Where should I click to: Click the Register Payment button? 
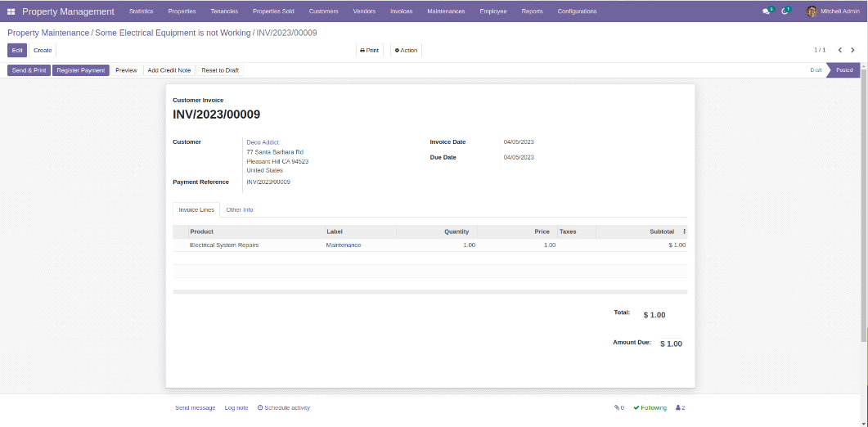(x=81, y=70)
